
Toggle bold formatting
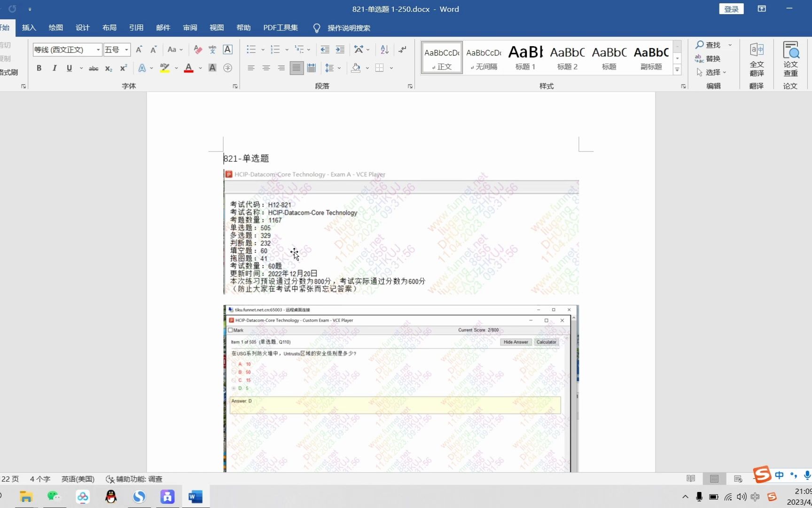(x=39, y=68)
